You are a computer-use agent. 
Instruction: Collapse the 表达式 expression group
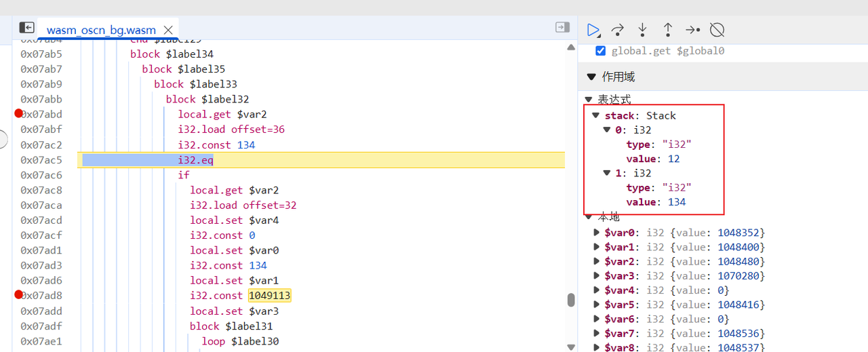coord(589,100)
